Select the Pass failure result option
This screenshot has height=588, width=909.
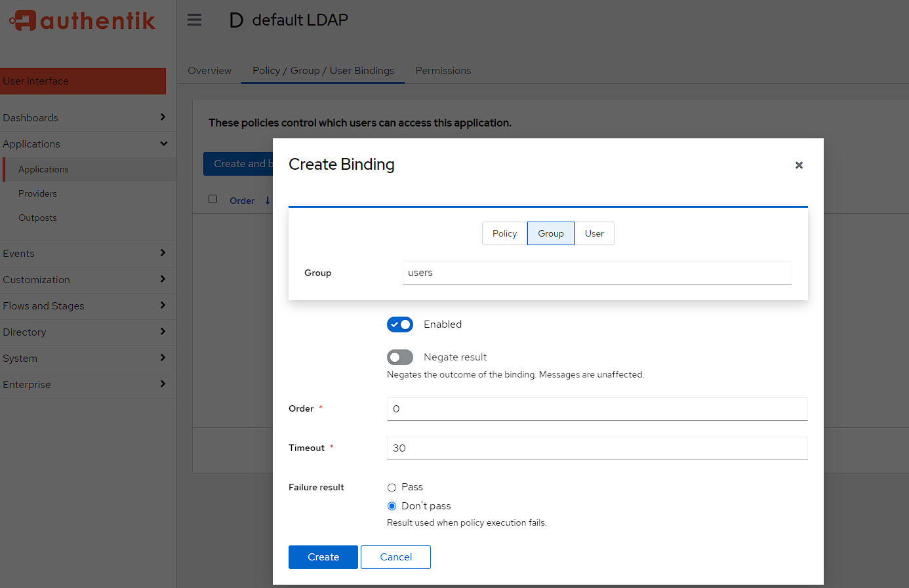pyautogui.click(x=392, y=488)
